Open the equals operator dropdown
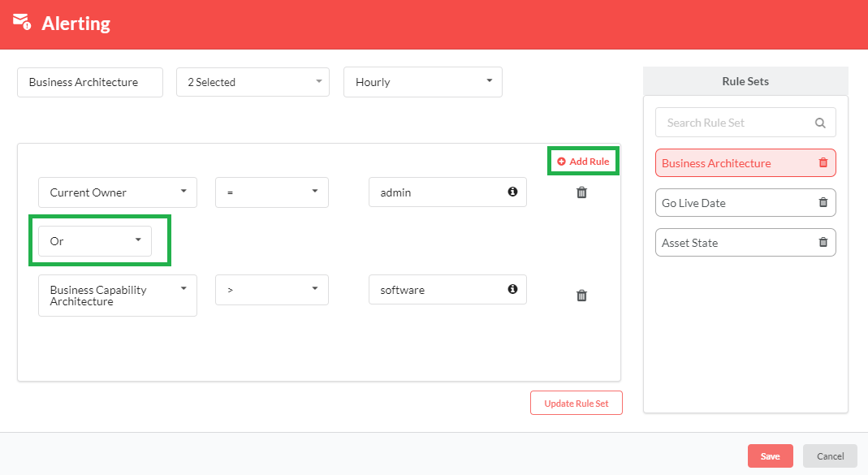The width and height of the screenshot is (868, 475). (x=272, y=192)
